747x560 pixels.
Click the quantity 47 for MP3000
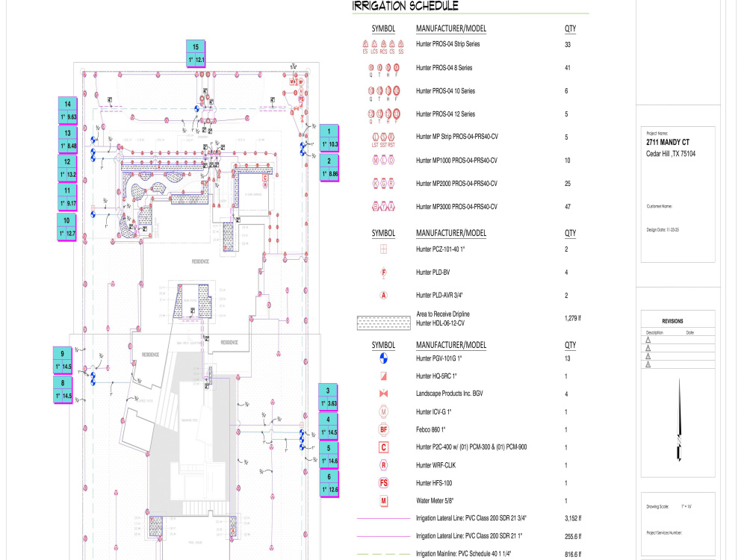568,207
